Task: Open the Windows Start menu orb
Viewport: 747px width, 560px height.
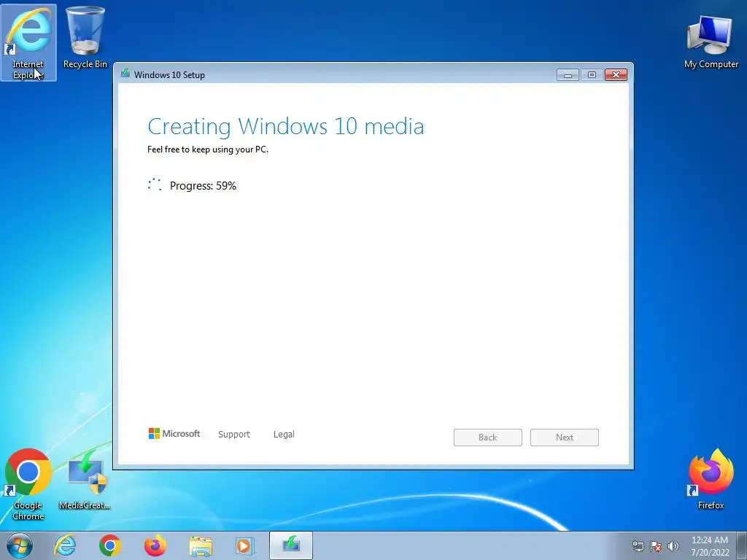Action: (x=20, y=545)
